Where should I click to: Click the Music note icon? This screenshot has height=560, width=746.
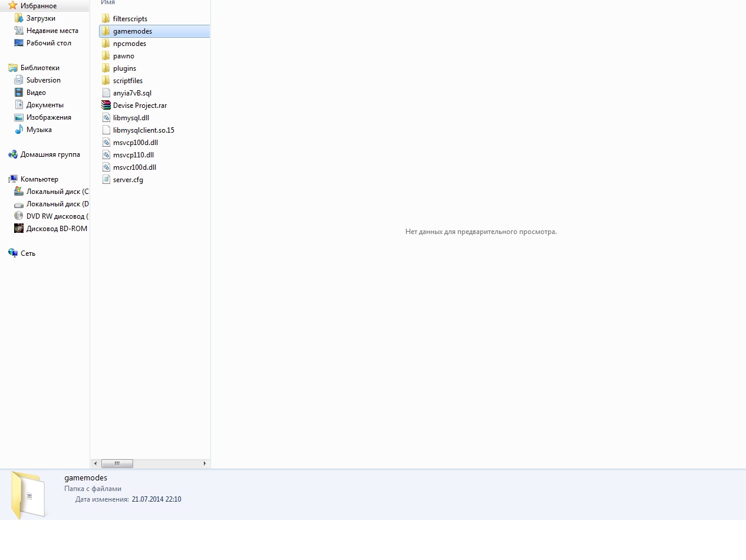tap(19, 129)
